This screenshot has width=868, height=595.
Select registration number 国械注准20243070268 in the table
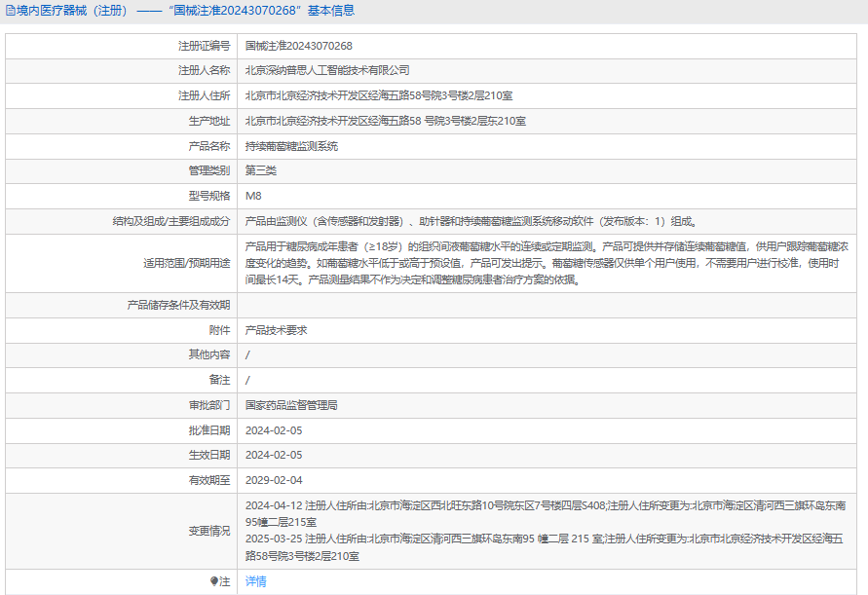pos(298,46)
